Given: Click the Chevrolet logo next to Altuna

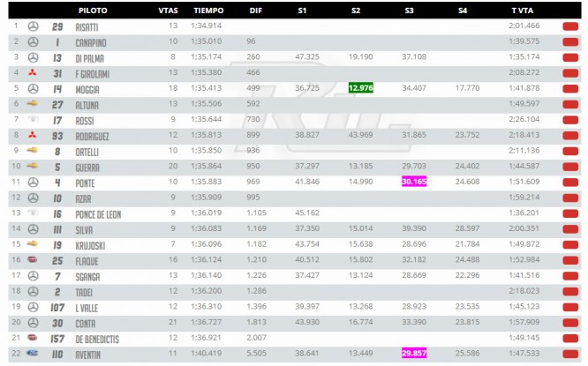Looking at the screenshot, I should pyautogui.click(x=33, y=103).
